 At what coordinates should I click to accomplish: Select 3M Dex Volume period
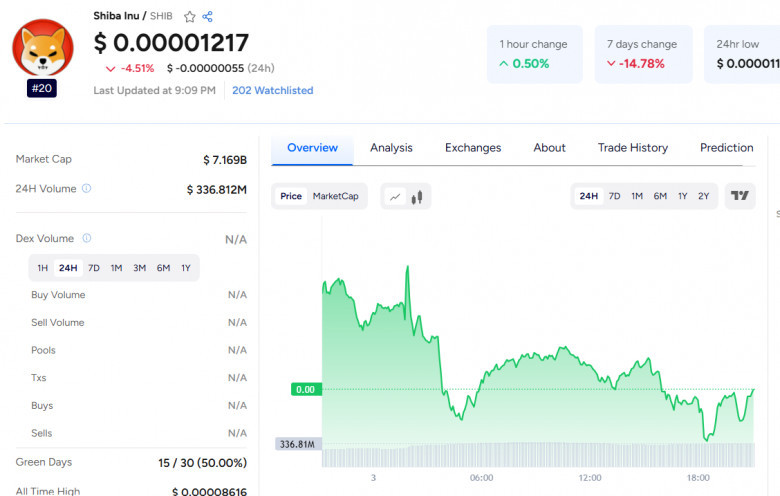click(140, 268)
